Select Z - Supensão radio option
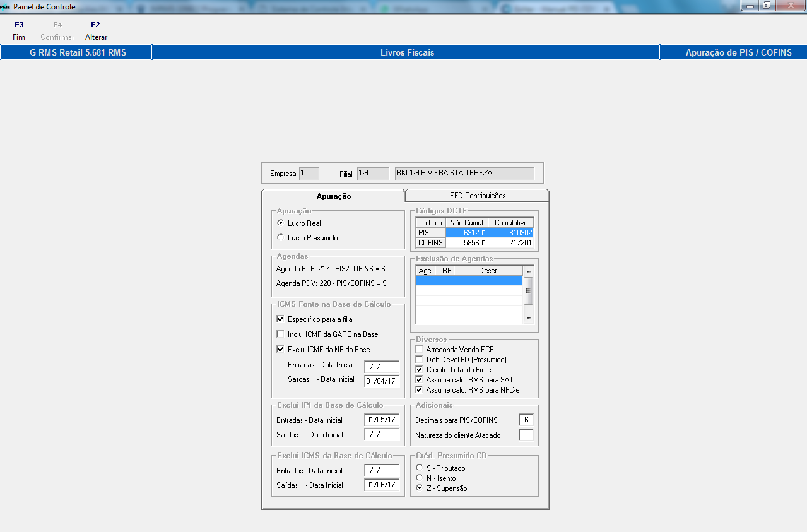807x532 pixels. point(441,488)
